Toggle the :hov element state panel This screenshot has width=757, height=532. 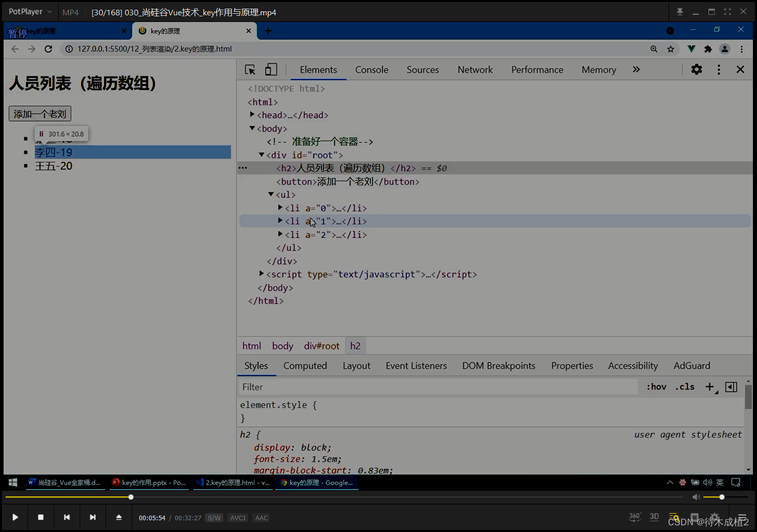pos(656,387)
